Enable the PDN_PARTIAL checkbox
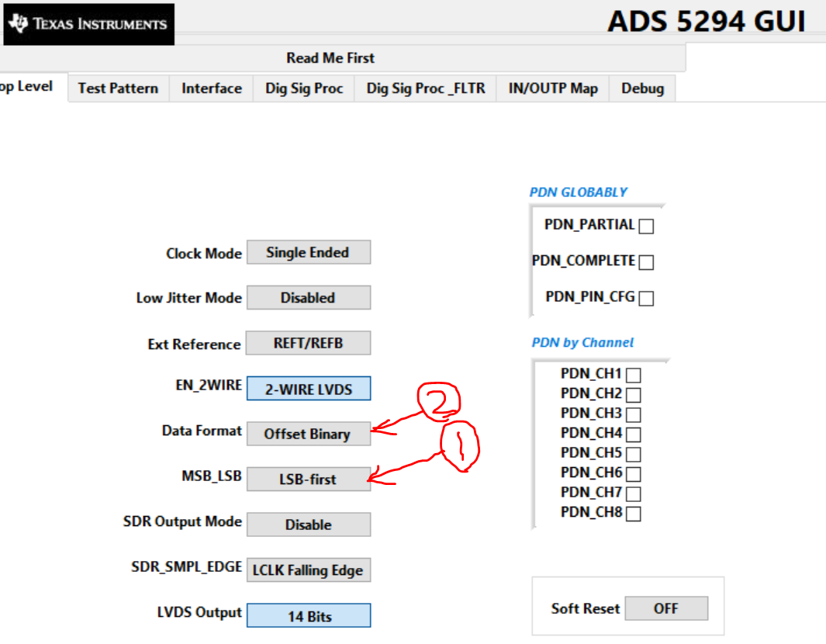The width and height of the screenshot is (826, 644). [x=646, y=226]
